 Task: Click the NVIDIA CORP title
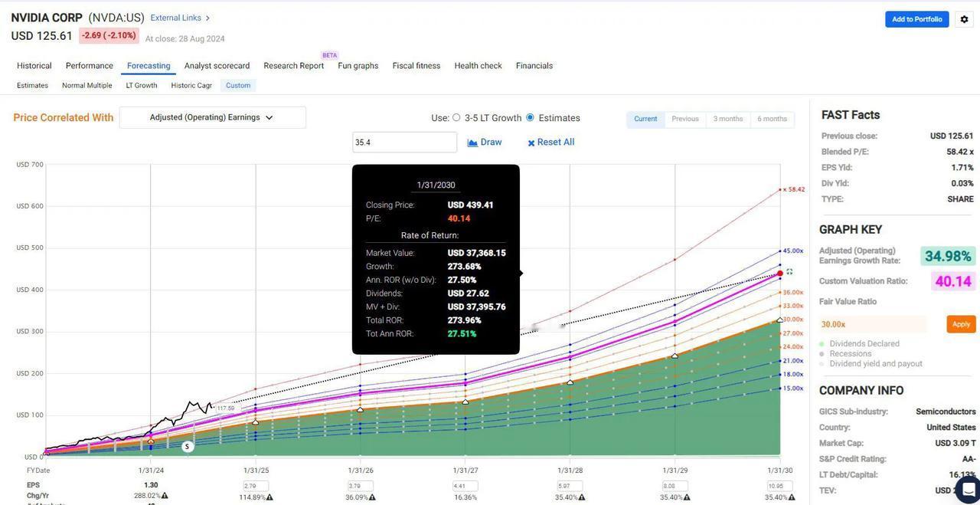click(47, 18)
